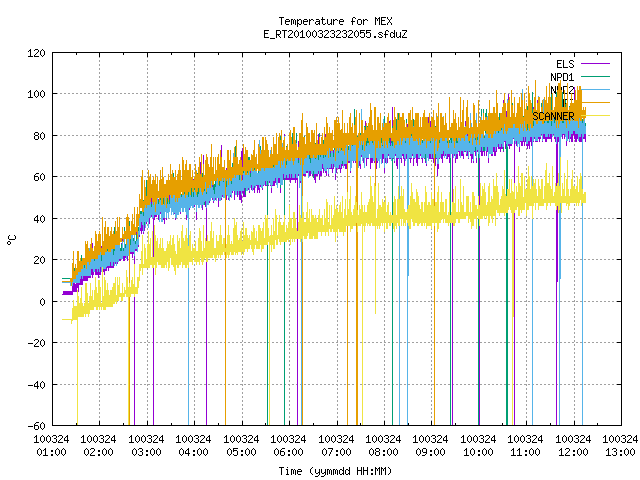Click the chart title 'Temperature for MEX'
Screen dimensions: 640x480
336,21
